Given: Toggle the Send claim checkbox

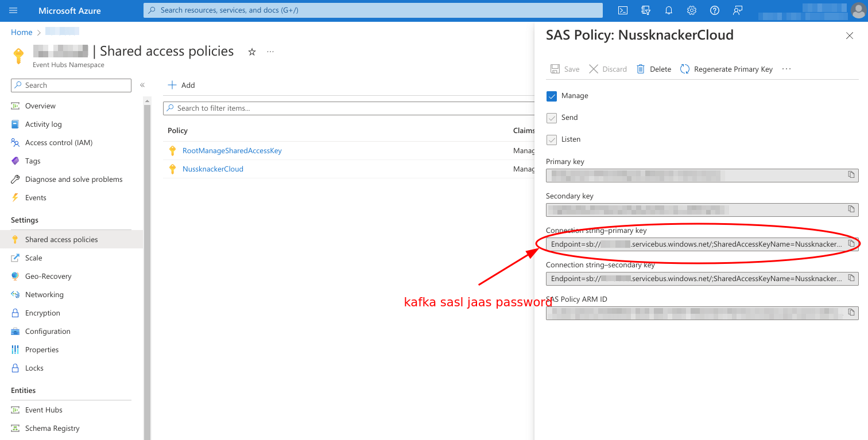Looking at the screenshot, I should pyautogui.click(x=552, y=118).
